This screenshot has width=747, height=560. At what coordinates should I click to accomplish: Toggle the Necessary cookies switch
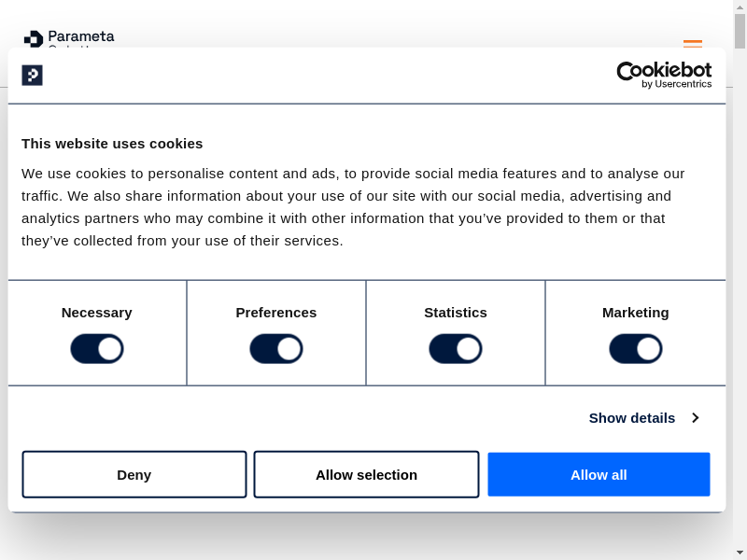[97, 349]
